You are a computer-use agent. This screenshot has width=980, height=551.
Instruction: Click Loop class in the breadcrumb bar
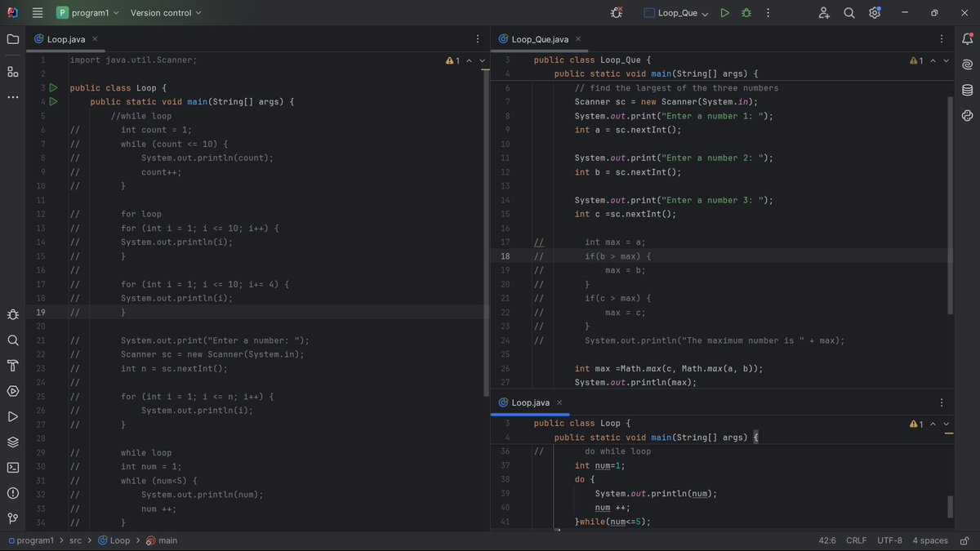(x=114, y=540)
